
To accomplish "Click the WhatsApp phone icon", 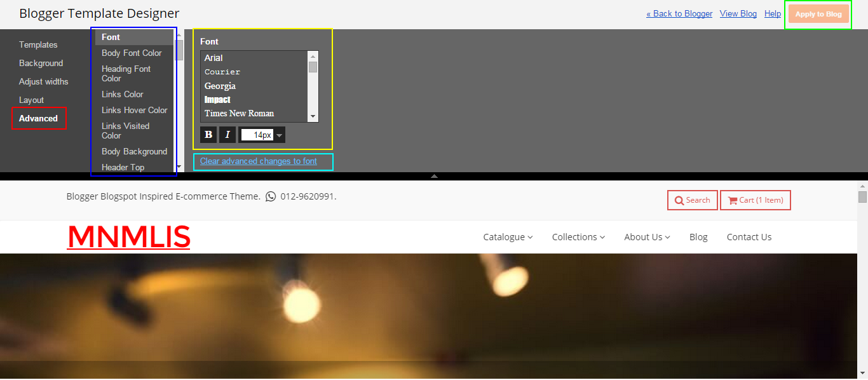I will (x=271, y=196).
